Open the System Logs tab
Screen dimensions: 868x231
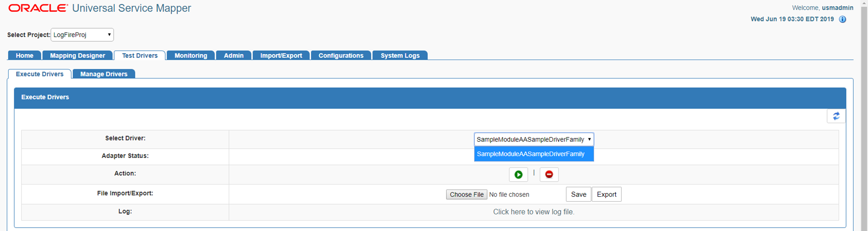click(x=400, y=55)
